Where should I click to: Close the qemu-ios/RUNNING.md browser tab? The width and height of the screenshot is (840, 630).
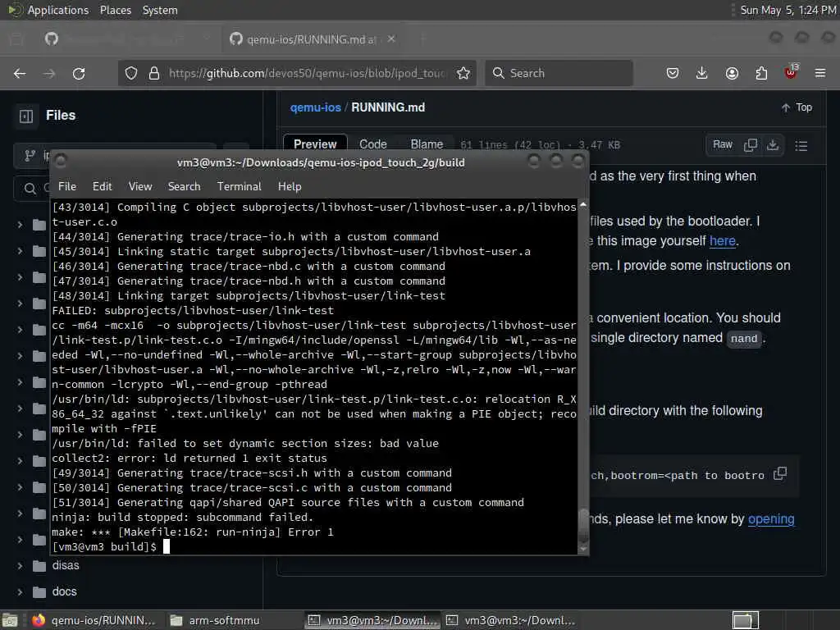pyautogui.click(x=391, y=39)
